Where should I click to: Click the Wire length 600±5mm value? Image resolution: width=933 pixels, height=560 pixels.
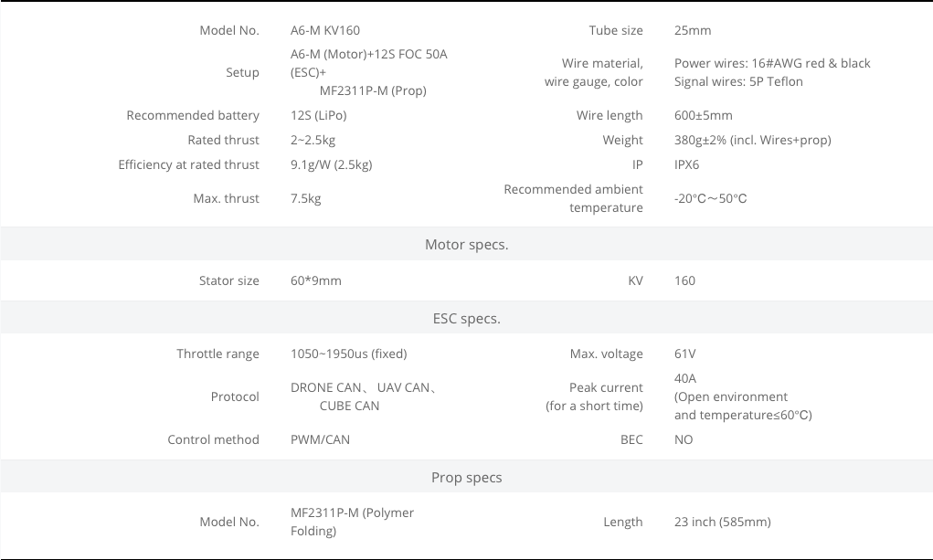(x=704, y=115)
